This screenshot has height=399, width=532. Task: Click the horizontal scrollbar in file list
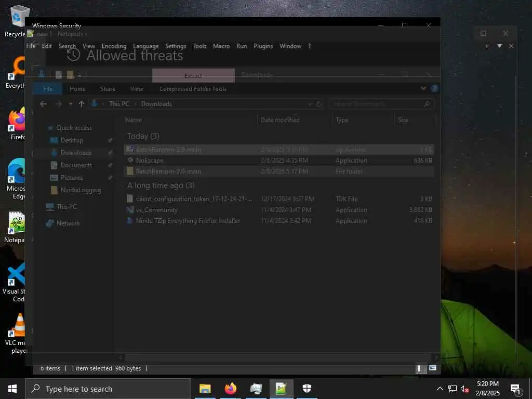(278, 357)
